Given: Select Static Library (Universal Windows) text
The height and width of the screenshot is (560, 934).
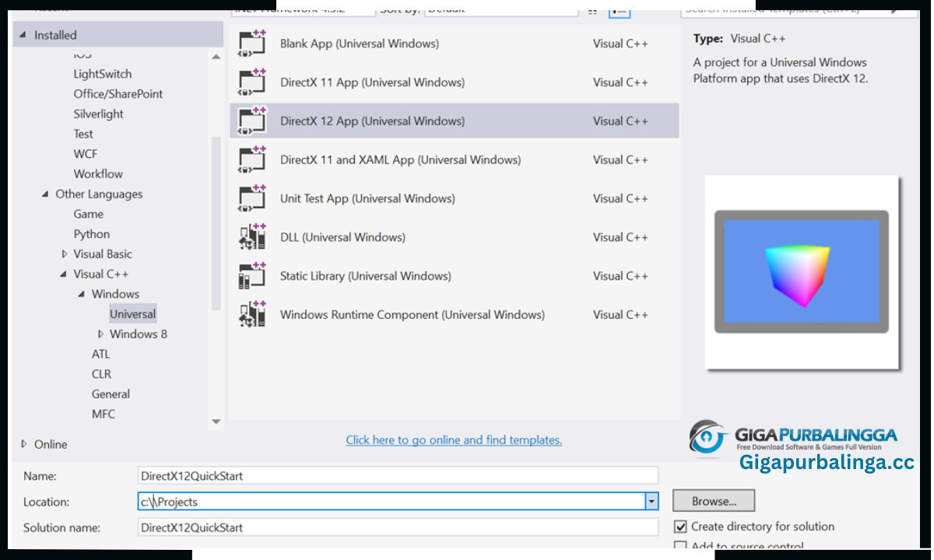Looking at the screenshot, I should point(366,276).
